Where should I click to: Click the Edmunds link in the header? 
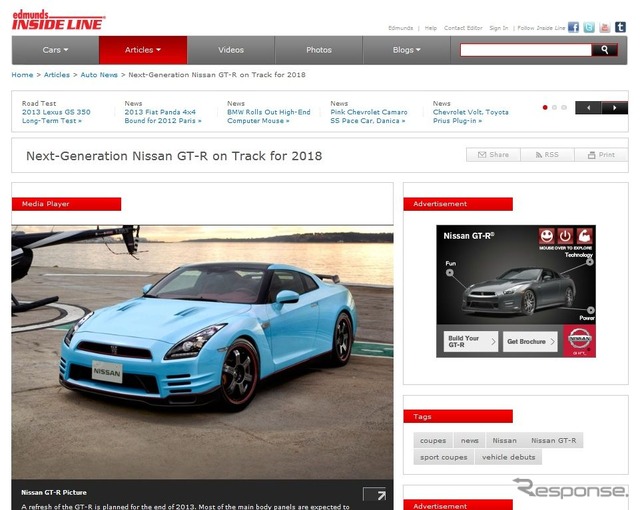400,28
